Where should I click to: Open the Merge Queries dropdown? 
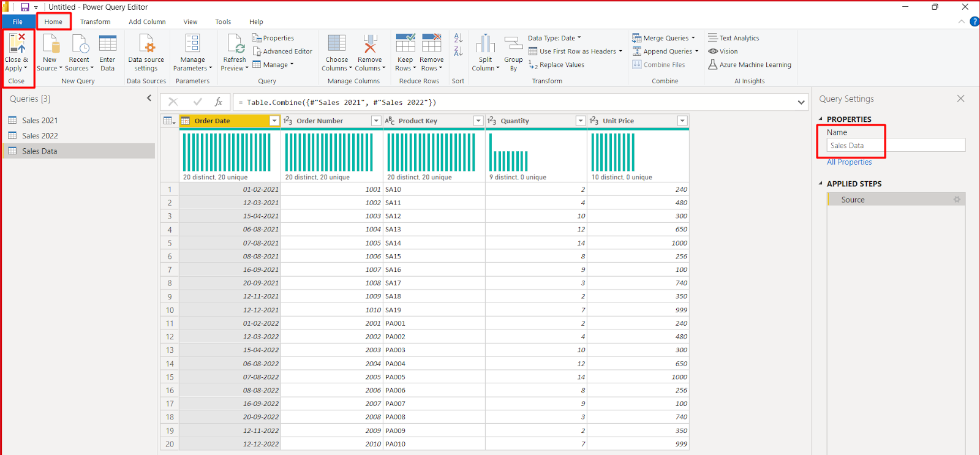pyautogui.click(x=693, y=38)
